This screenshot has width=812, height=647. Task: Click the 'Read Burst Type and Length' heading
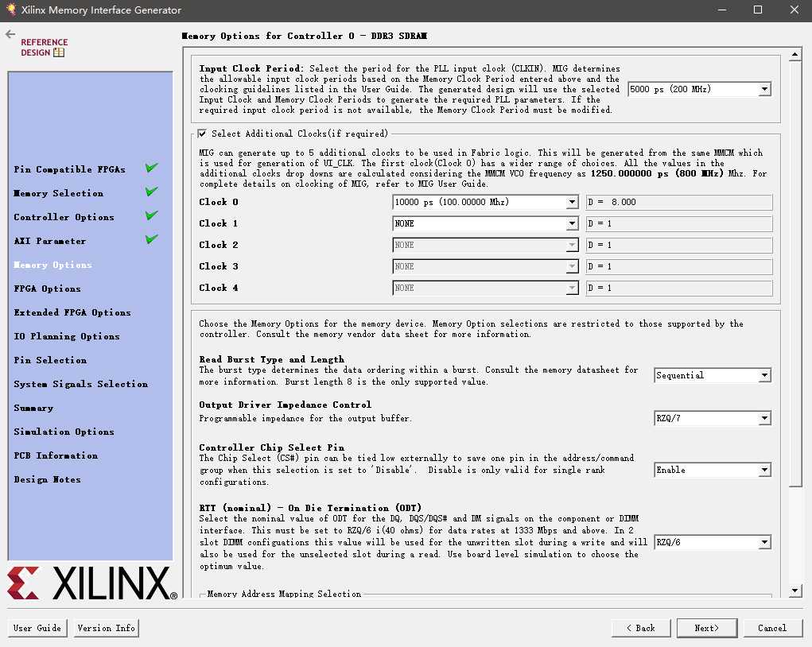pyautogui.click(x=271, y=359)
